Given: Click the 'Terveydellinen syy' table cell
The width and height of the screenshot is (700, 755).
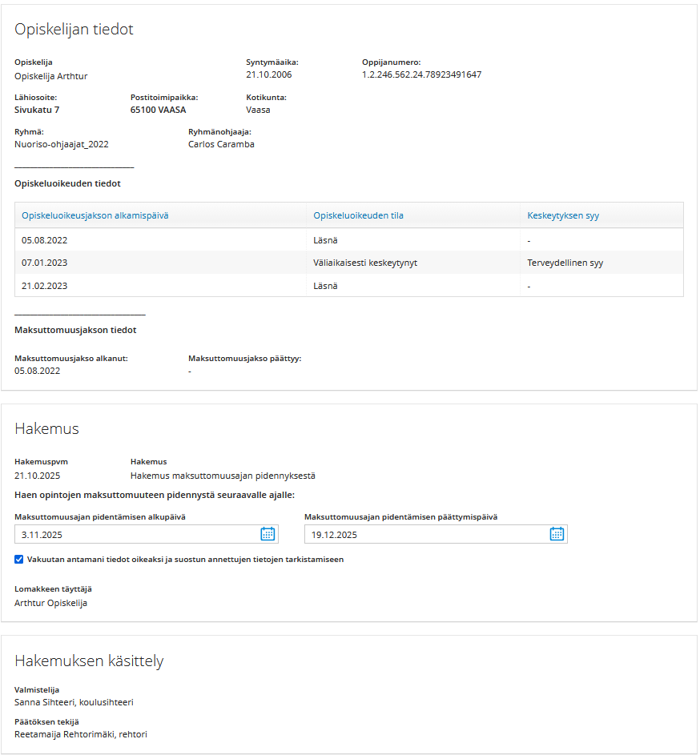Looking at the screenshot, I should coord(564,263).
